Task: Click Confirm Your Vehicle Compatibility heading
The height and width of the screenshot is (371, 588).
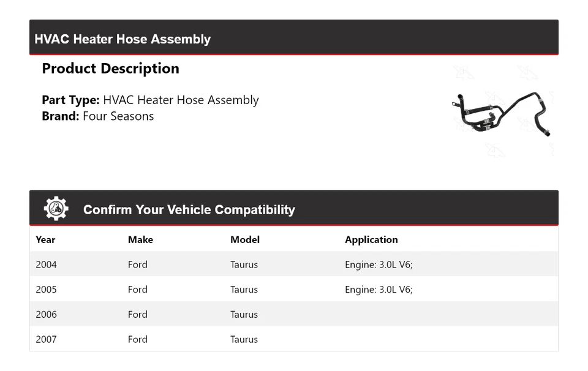Action: 189,210
